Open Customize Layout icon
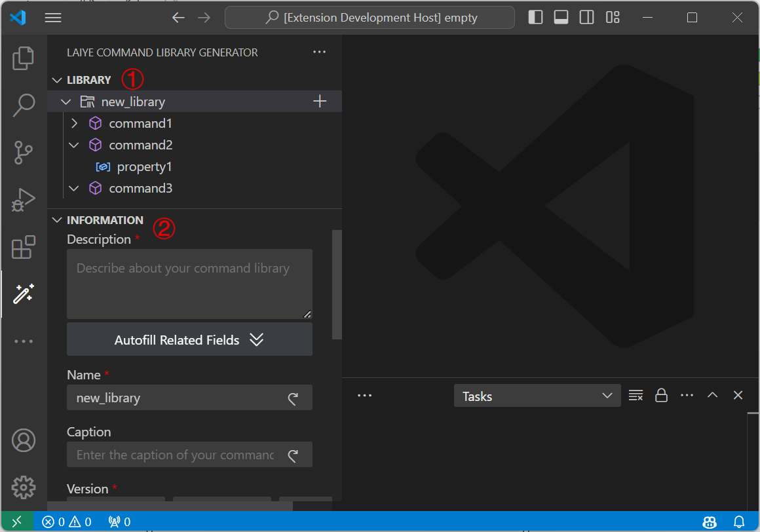 613,18
